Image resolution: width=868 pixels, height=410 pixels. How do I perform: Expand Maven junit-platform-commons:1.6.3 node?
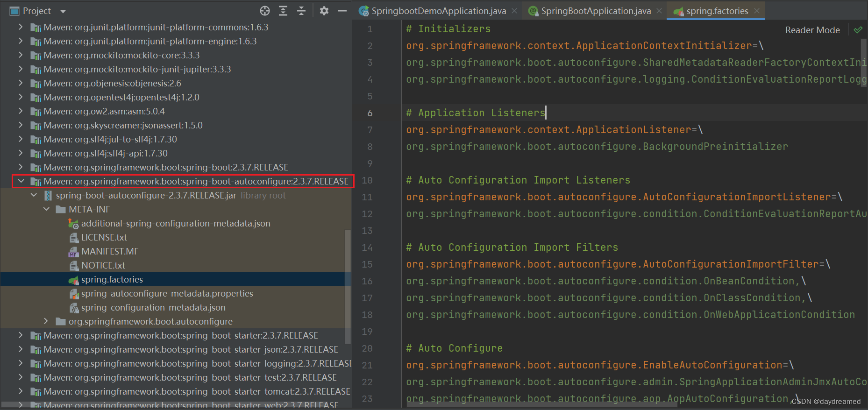pyautogui.click(x=21, y=27)
